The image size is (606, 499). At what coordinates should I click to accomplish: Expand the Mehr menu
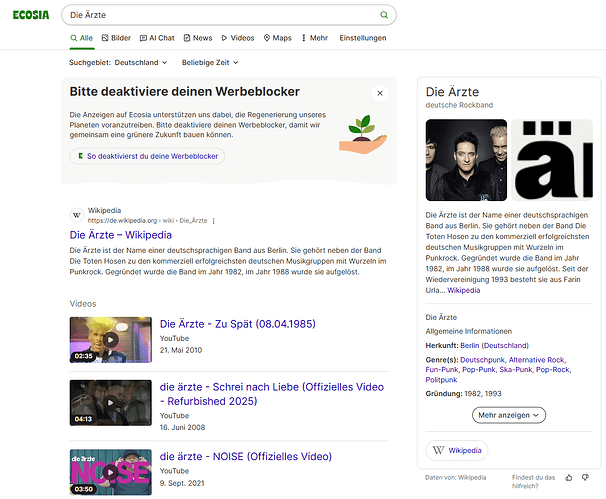[315, 38]
